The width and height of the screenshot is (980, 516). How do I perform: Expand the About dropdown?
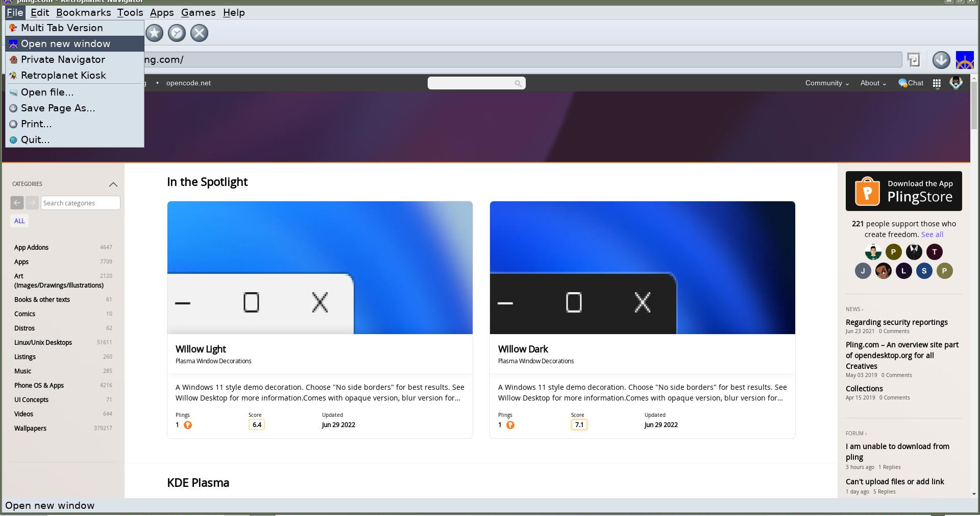(x=873, y=83)
